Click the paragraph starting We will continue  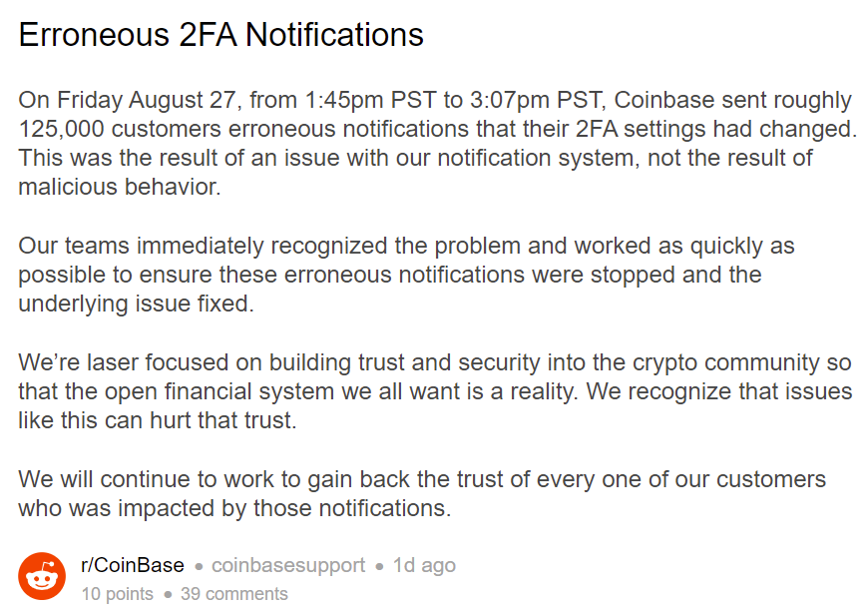422,494
